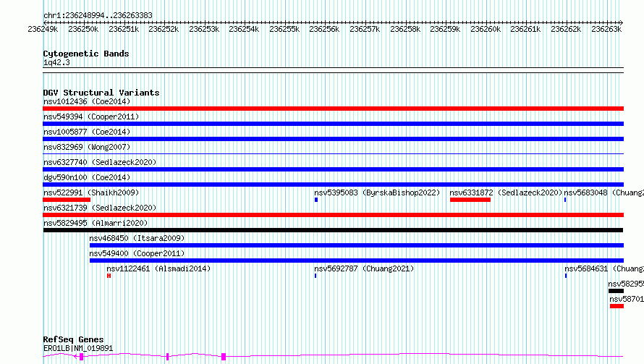The image size is (644, 364).
Task: Click the DGV Structural Variants track title
Action: pos(101,93)
